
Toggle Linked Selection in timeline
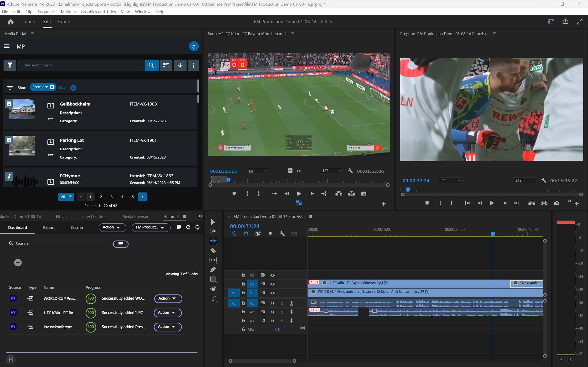[258, 233]
